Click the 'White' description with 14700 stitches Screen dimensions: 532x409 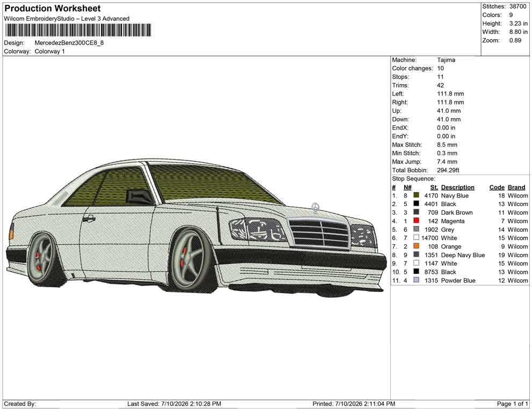coord(449,238)
